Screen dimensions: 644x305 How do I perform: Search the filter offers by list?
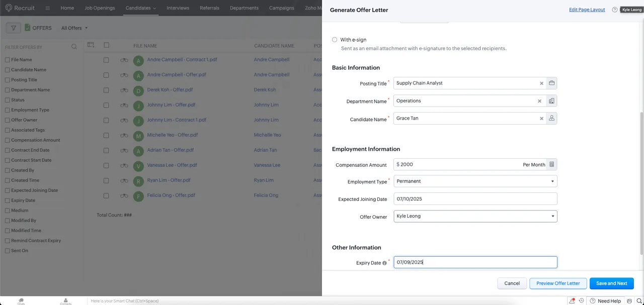tap(74, 47)
